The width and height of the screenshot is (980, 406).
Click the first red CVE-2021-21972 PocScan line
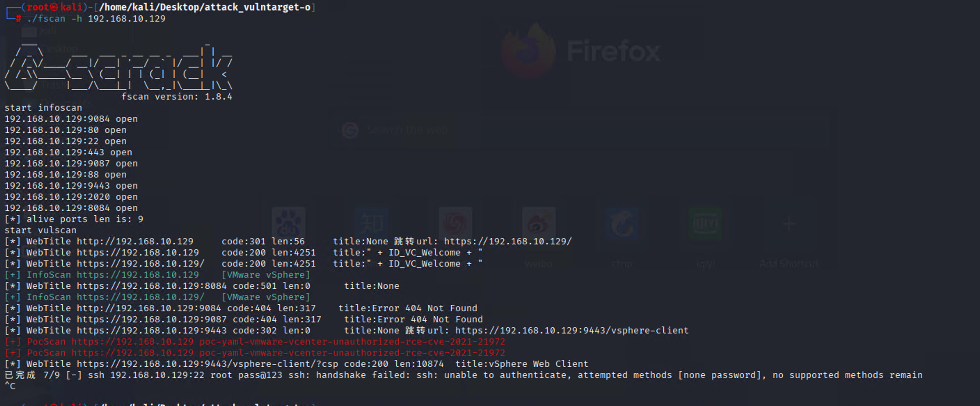pyautogui.click(x=255, y=341)
